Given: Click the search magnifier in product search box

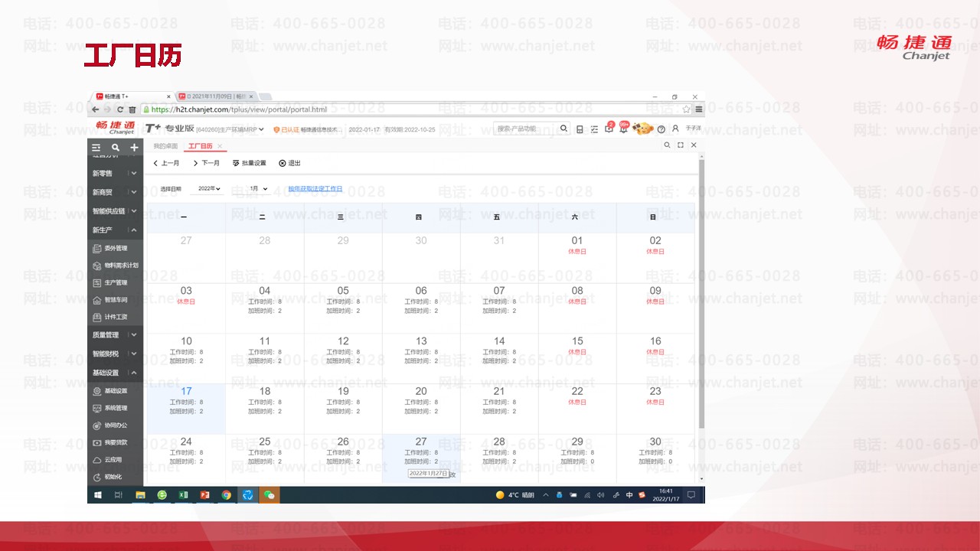Looking at the screenshot, I should click(x=564, y=129).
